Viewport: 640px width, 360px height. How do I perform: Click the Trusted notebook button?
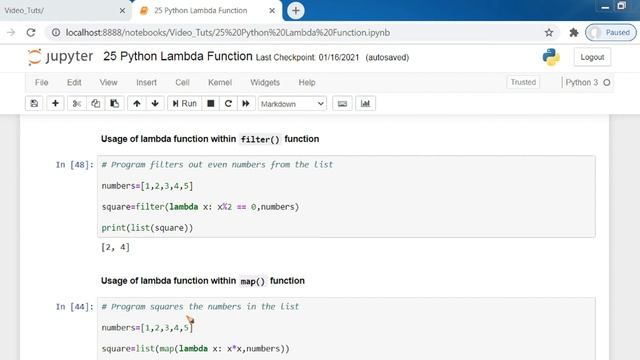[x=523, y=82]
